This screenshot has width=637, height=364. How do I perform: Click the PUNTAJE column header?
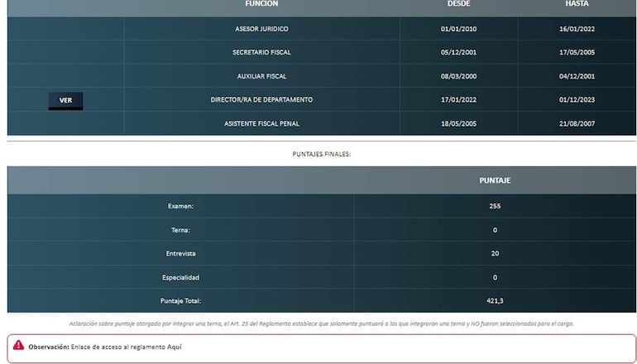coord(495,180)
